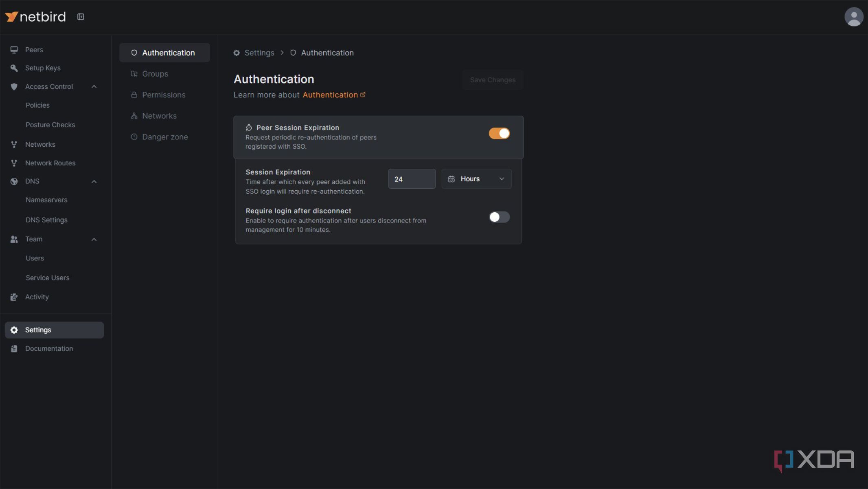Click the Settings gear icon in sidebar

point(14,330)
